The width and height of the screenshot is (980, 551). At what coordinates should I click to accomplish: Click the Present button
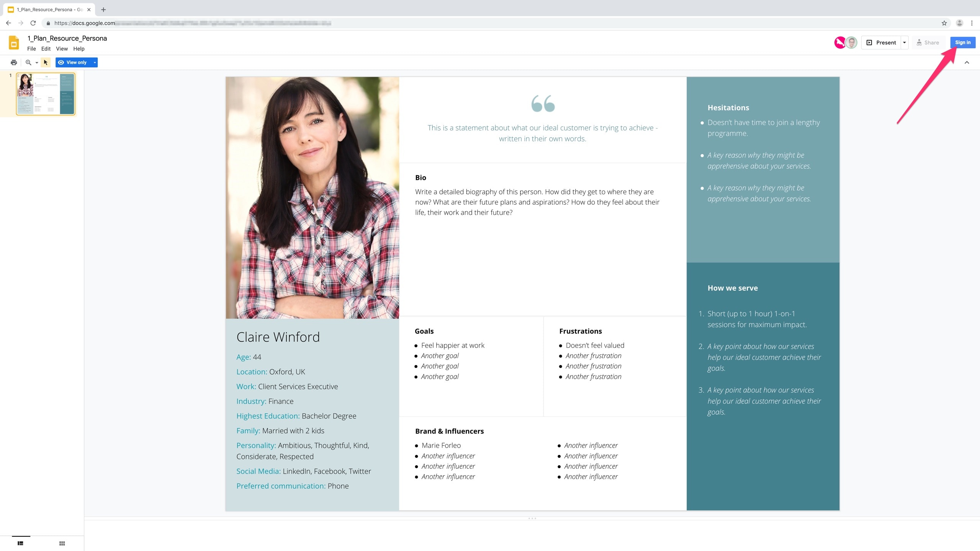click(x=881, y=42)
